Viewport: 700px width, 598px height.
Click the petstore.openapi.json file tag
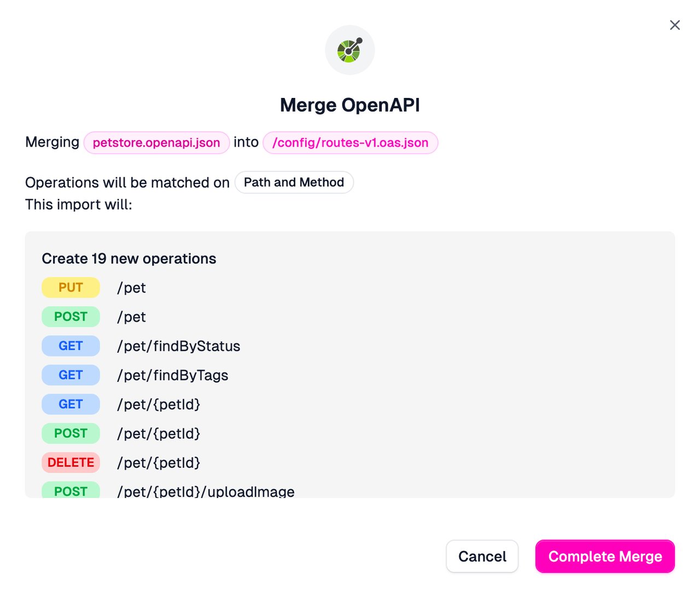pyautogui.click(x=156, y=143)
